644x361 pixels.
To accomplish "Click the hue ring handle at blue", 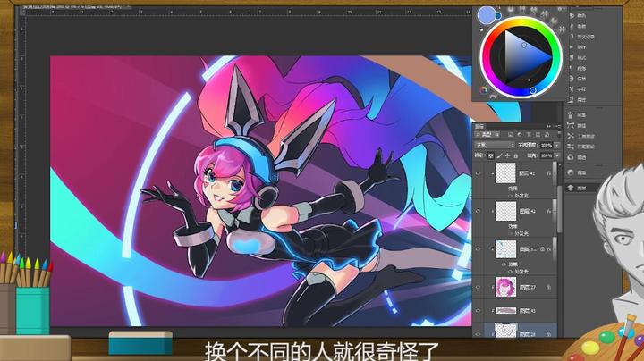I will point(533,90).
